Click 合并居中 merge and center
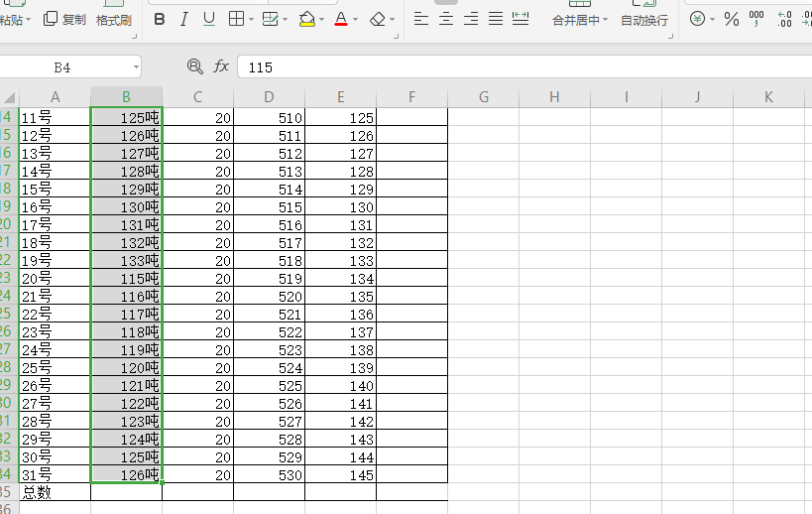The height and width of the screenshot is (514, 812). click(576, 20)
